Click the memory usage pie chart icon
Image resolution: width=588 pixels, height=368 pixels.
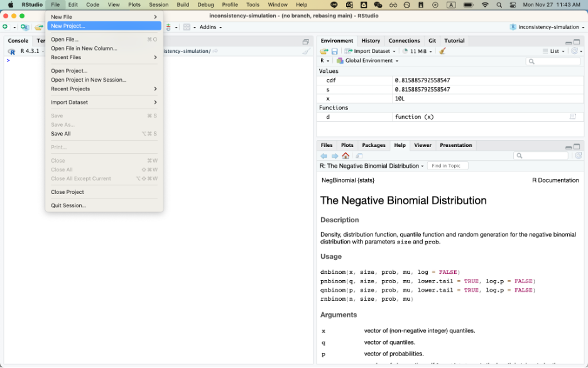point(405,51)
